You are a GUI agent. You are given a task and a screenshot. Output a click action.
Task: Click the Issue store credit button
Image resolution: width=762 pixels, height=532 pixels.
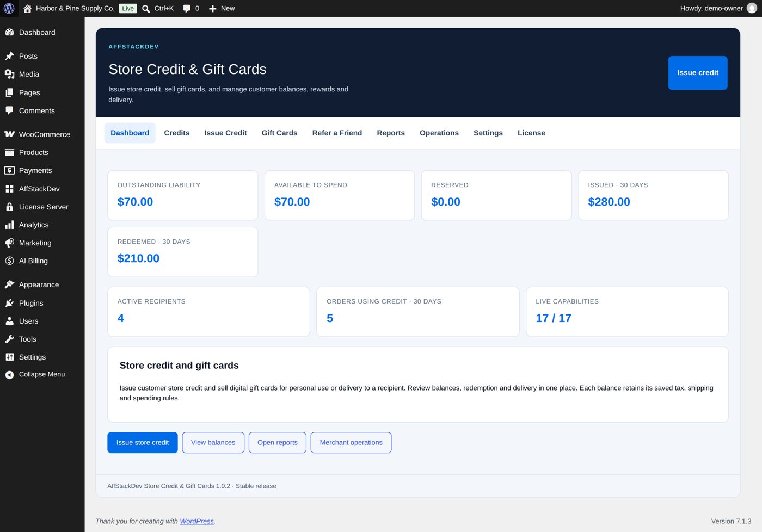143,442
